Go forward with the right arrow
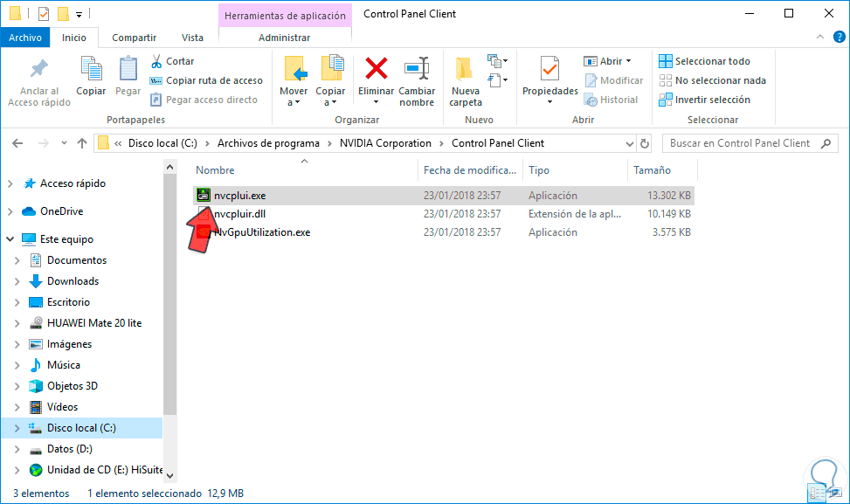Image resolution: width=850 pixels, height=504 pixels. [44, 143]
